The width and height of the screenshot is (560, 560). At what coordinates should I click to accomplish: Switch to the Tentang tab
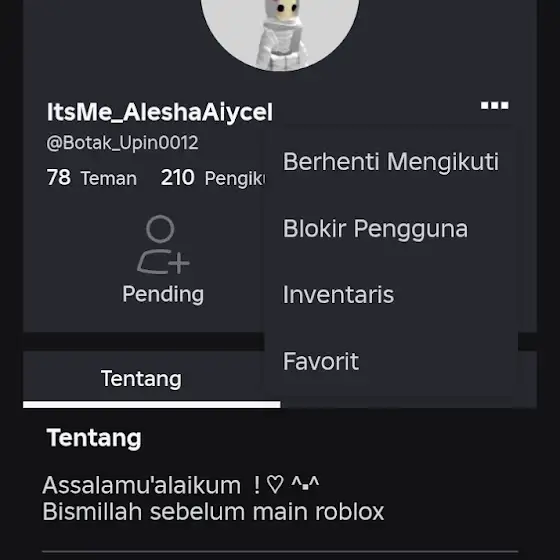coord(141,379)
